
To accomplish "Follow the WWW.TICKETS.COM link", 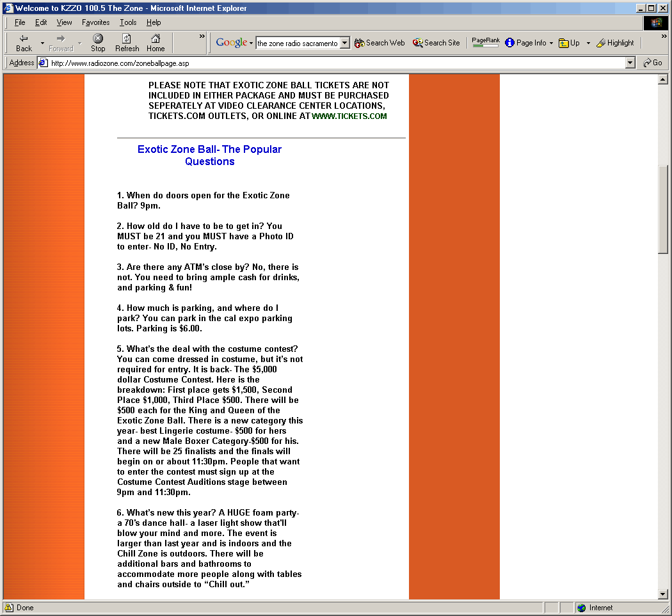I will coord(349,116).
